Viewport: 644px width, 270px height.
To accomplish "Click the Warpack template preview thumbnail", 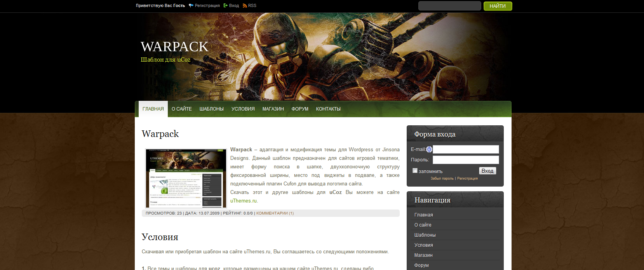I will (186, 178).
